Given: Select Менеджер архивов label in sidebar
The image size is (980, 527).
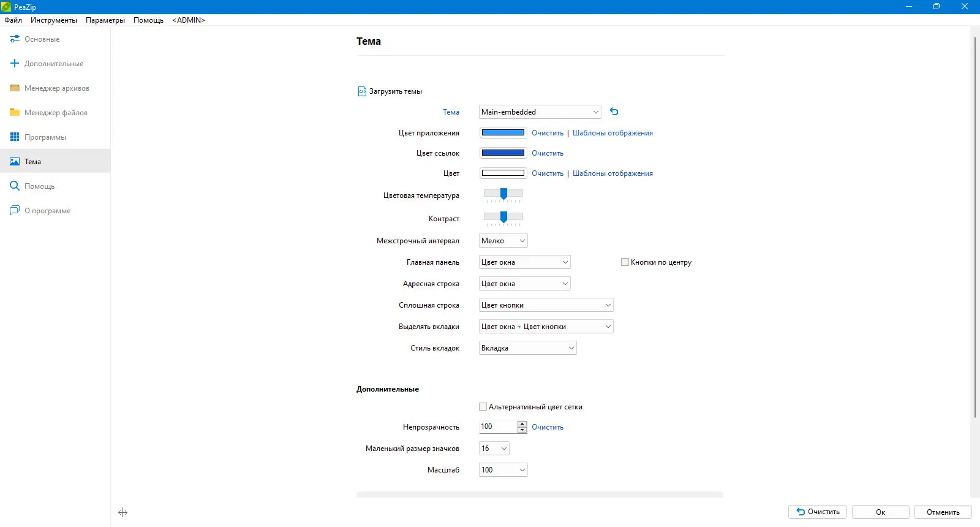Looking at the screenshot, I should pyautogui.click(x=57, y=88).
